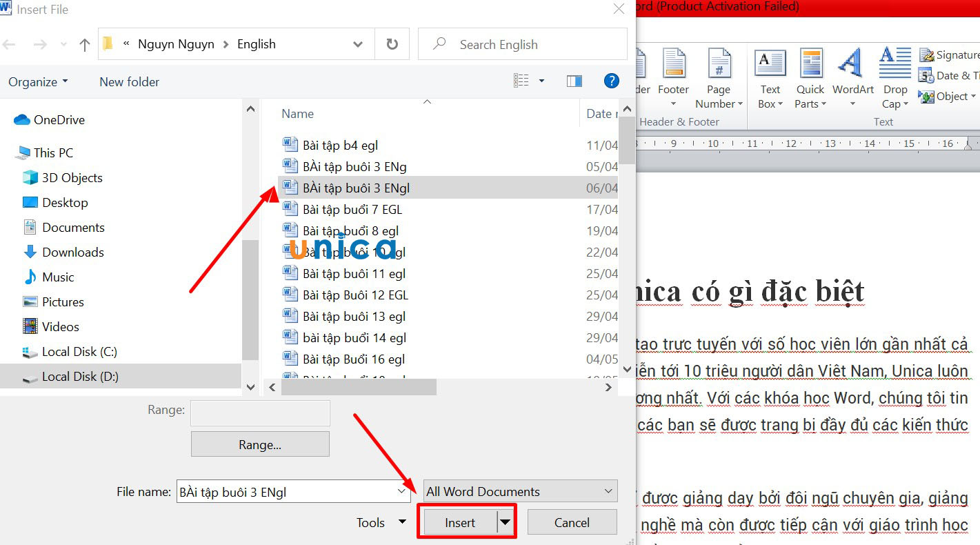
Task: Select This PC in navigation pane
Action: (x=45, y=152)
